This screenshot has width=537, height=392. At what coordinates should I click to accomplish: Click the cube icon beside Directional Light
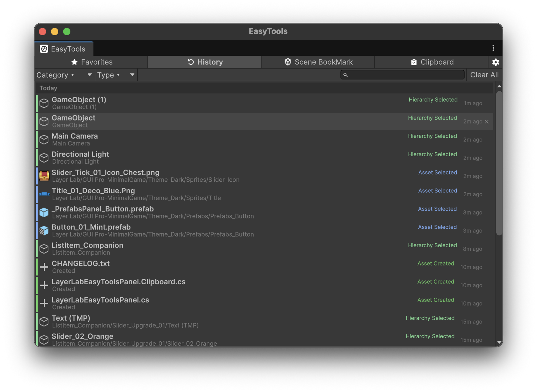tap(44, 158)
